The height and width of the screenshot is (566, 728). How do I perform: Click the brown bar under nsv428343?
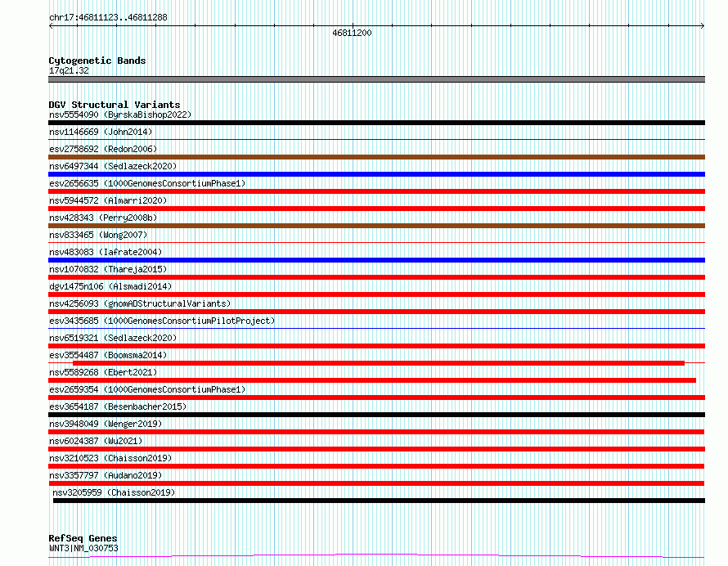tap(376, 226)
